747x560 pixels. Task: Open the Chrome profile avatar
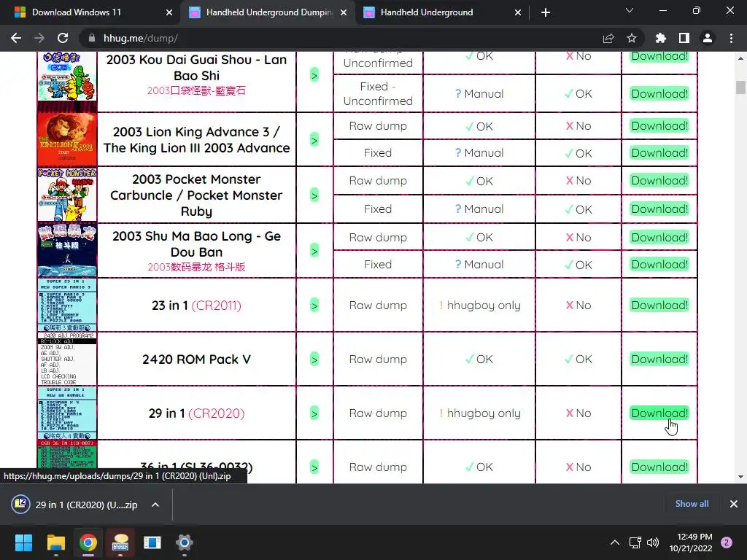(708, 38)
